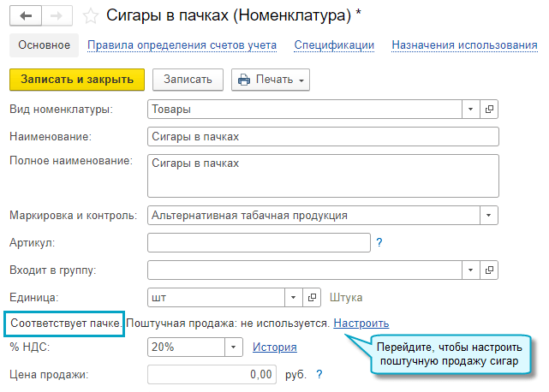Click the help question mark beside Цена продажи
The height and width of the screenshot is (392, 549).
pos(319,374)
